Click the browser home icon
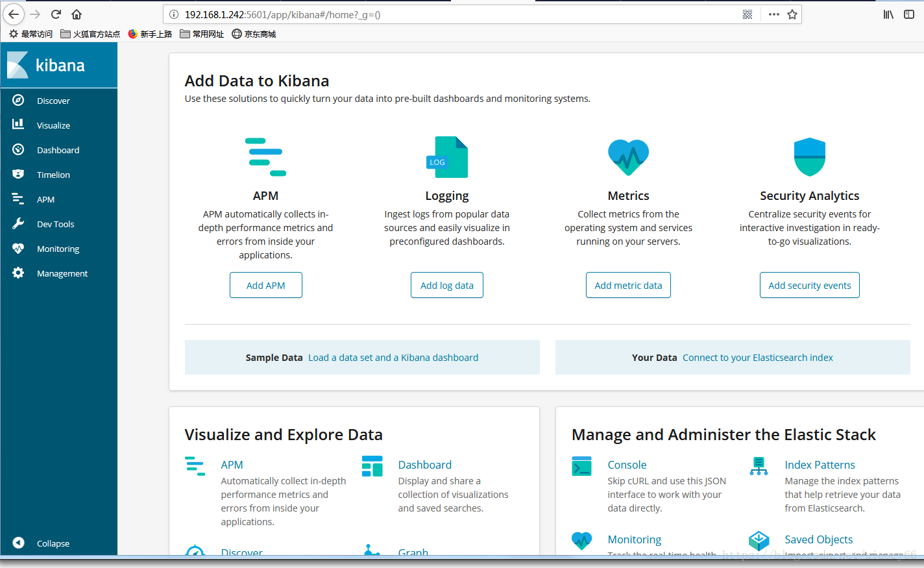The height and width of the screenshot is (568, 924). tap(77, 14)
